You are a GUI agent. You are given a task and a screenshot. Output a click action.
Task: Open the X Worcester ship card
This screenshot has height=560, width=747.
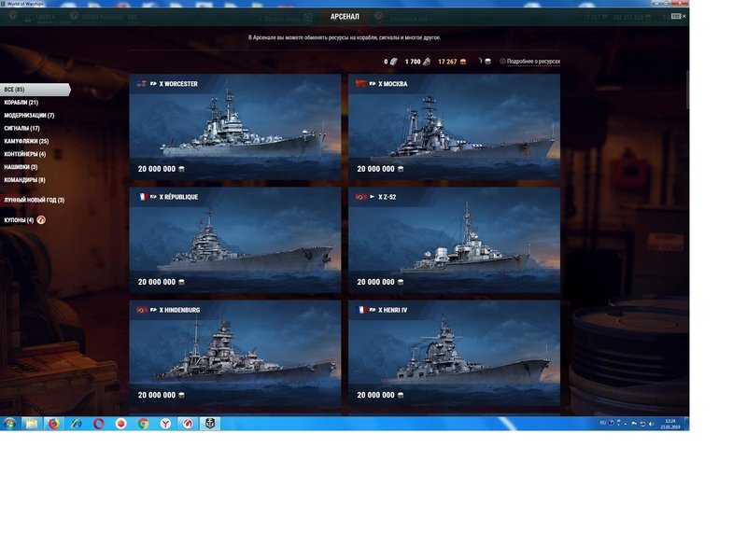click(235, 127)
